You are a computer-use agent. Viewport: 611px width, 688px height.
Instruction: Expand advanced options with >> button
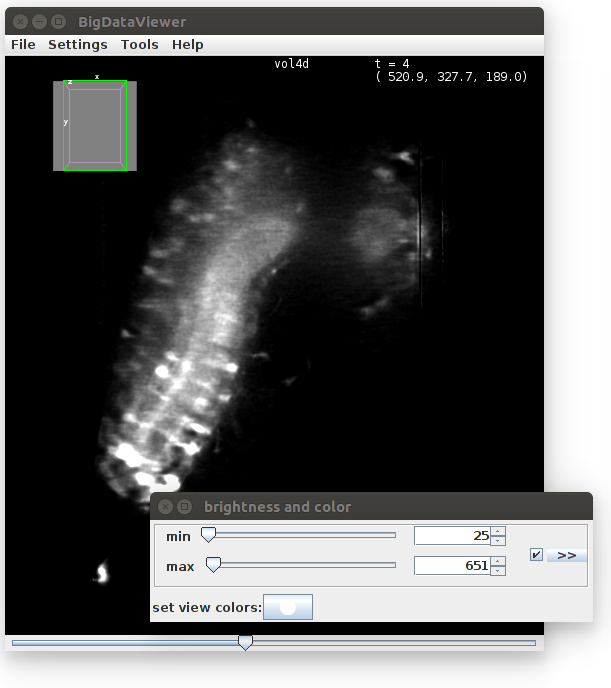[567, 554]
